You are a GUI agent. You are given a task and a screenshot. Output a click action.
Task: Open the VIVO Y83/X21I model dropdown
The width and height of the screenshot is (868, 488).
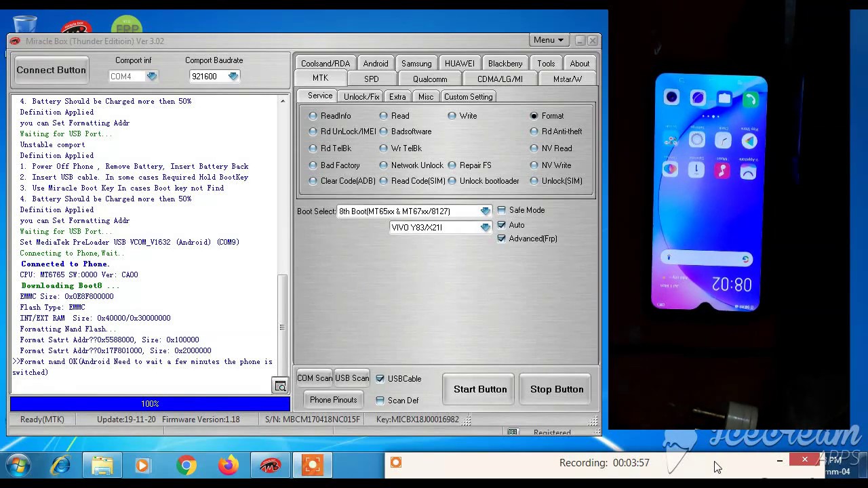click(x=485, y=228)
